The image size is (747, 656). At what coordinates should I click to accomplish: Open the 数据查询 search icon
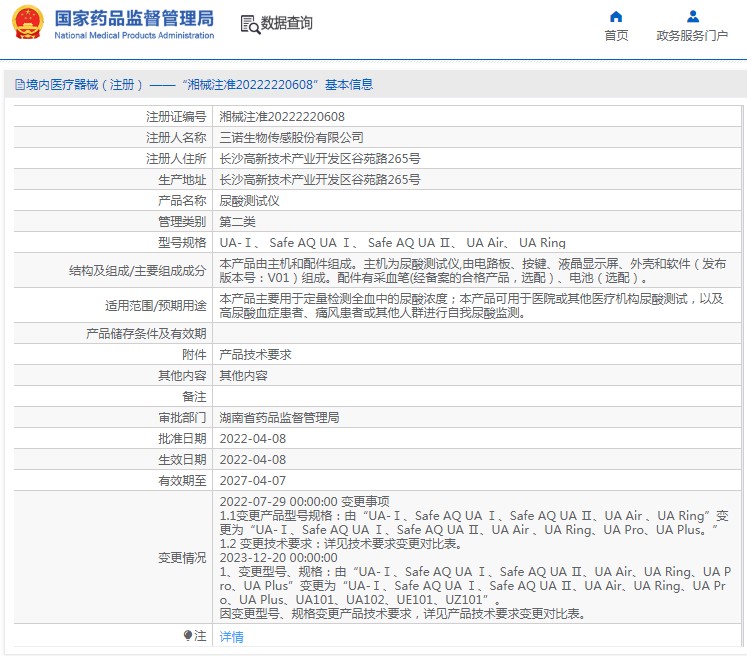[250, 24]
